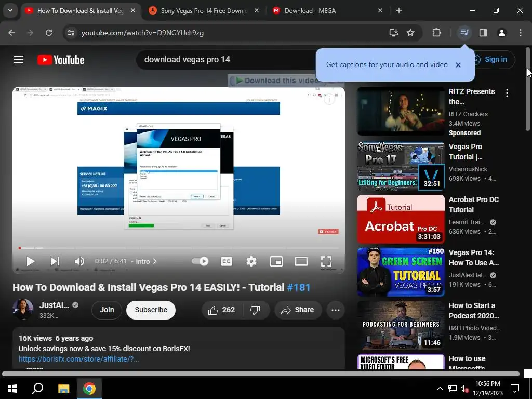Toggle theater mode icon
532x399 pixels.
point(301,261)
